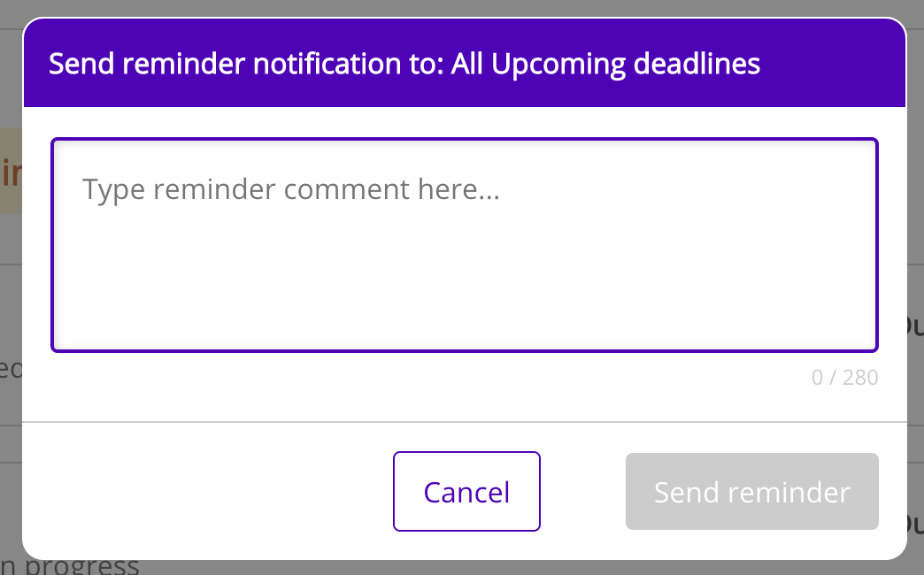Click the dimmed backdrop at the dialog's left edge
The image size is (924, 575).
(11, 354)
